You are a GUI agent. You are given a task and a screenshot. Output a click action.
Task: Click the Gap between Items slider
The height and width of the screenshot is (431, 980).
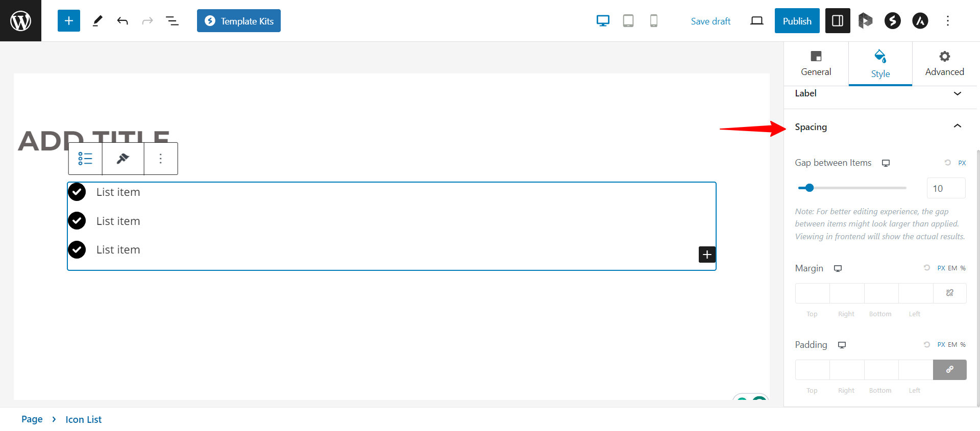click(x=852, y=188)
